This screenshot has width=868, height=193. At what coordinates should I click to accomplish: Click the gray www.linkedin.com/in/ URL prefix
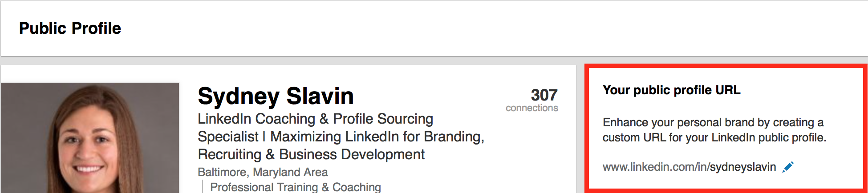click(x=656, y=167)
